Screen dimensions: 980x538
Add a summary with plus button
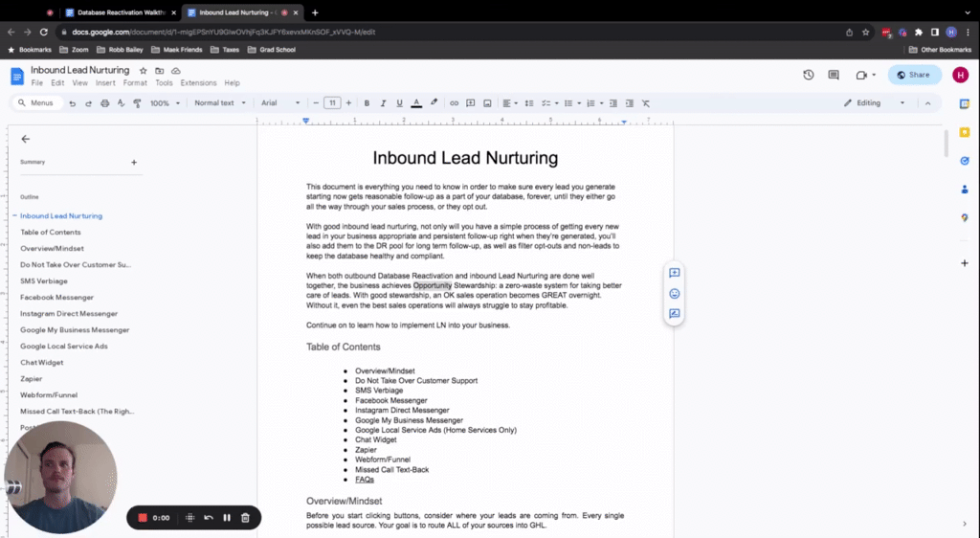pos(134,163)
